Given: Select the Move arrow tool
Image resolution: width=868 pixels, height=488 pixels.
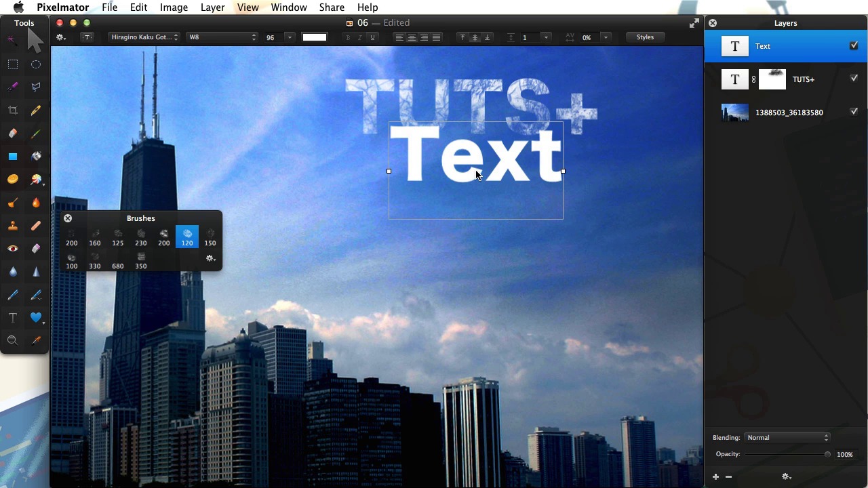Looking at the screenshot, I should 35,41.
